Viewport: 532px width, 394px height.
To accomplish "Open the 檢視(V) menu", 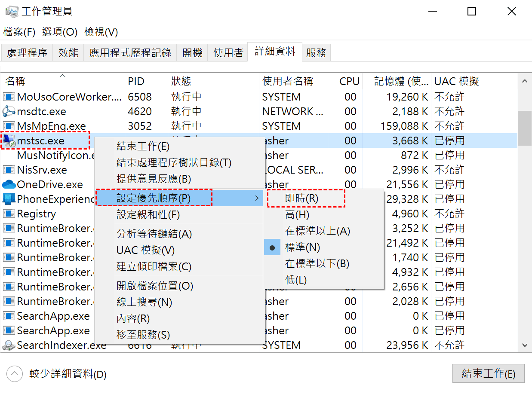I will 101,32.
